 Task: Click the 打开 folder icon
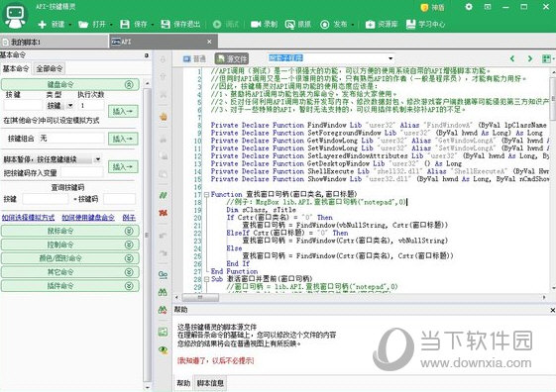click(83, 24)
